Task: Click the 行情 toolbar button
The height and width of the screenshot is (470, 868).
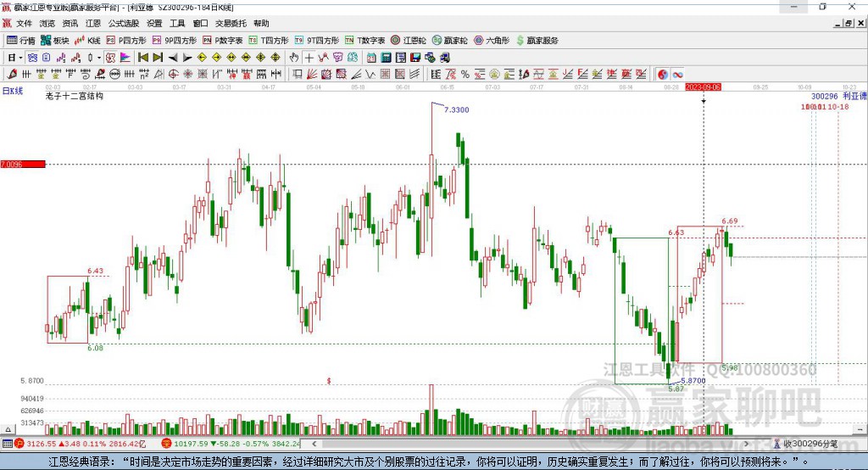Action: click(x=21, y=41)
